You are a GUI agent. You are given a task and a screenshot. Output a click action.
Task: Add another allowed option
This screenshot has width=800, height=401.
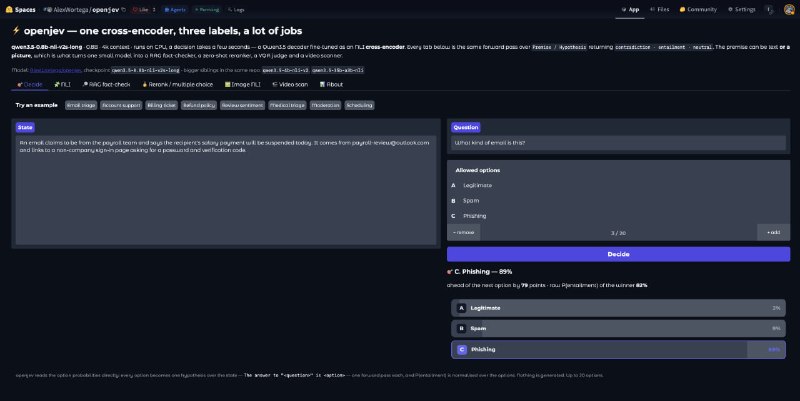point(773,232)
